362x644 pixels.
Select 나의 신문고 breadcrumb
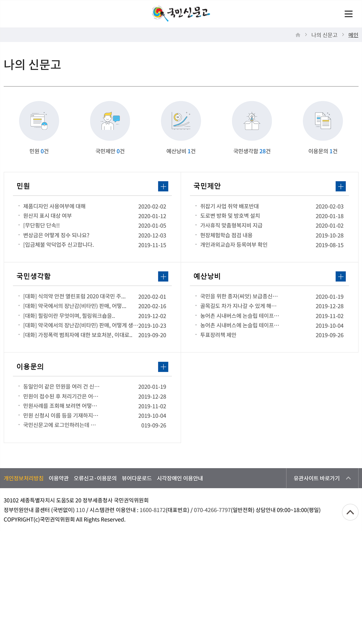tap(324, 35)
